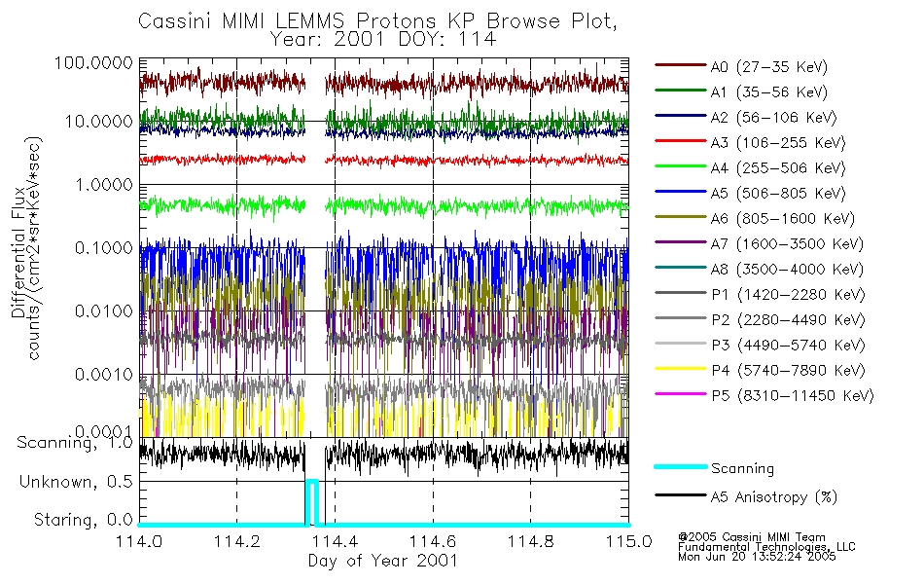Image resolution: width=924 pixels, height=584 pixels.
Task: Select the P3 (4490-5740 KeV) legend text
Action: click(x=789, y=346)
